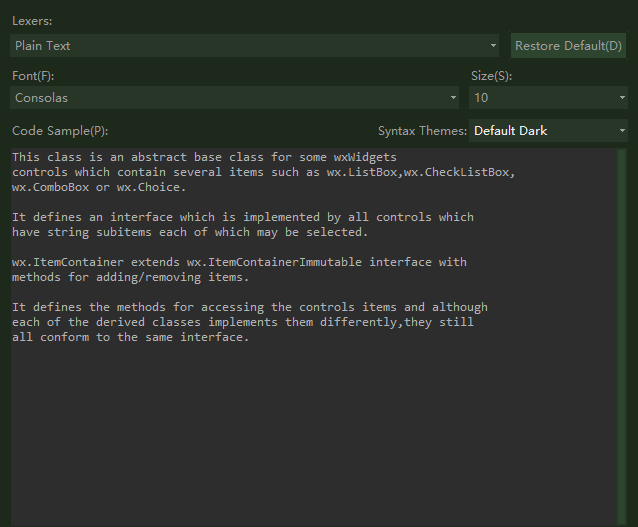Image resolution: width=638 pixels, height=527 pixels.
Task: Click the Size(S) label
Action: pyautogui.click(x=491, y=75)
